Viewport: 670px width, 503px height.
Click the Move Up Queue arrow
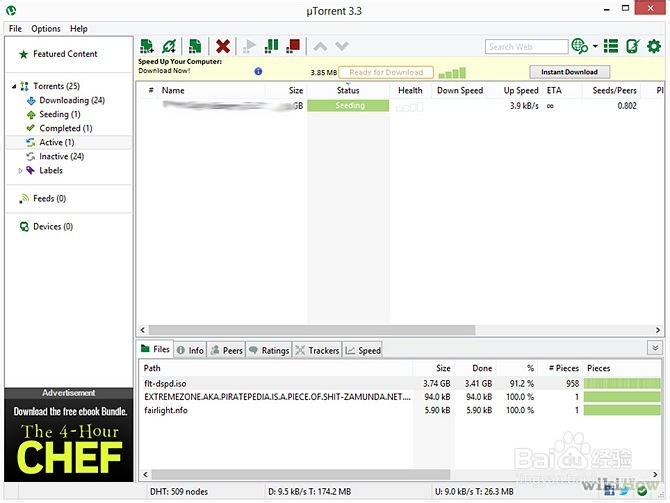click(320, 46)
